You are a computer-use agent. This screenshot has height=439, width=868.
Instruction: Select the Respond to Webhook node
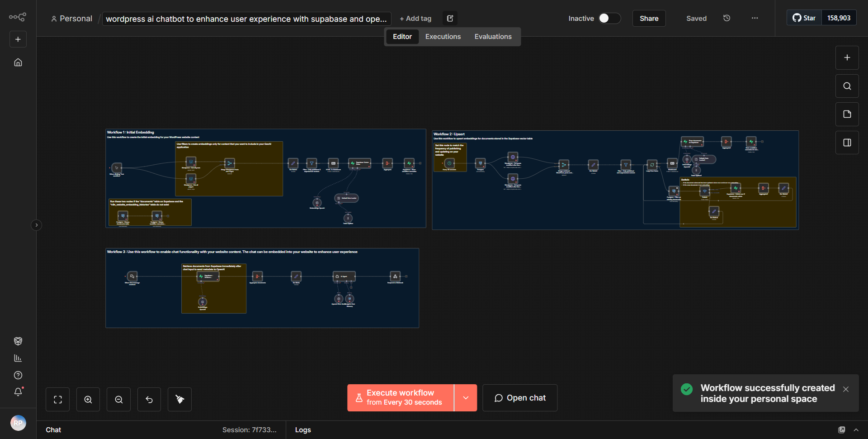tap(395, 276)
